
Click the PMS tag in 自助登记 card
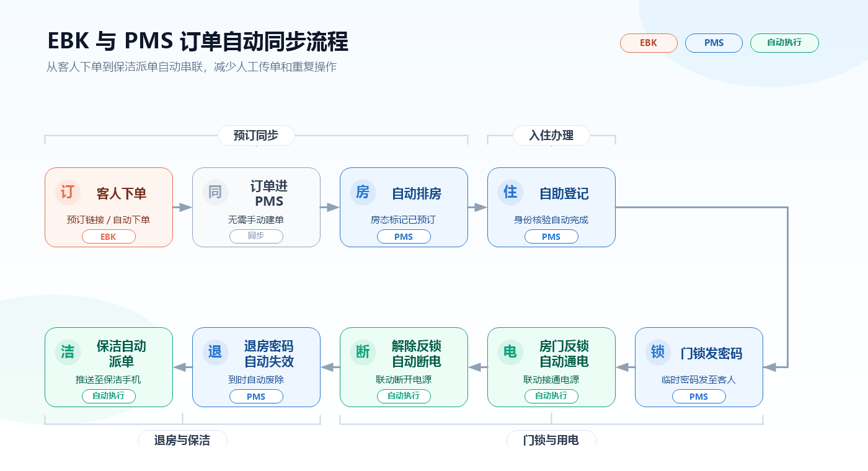[551, 237]
